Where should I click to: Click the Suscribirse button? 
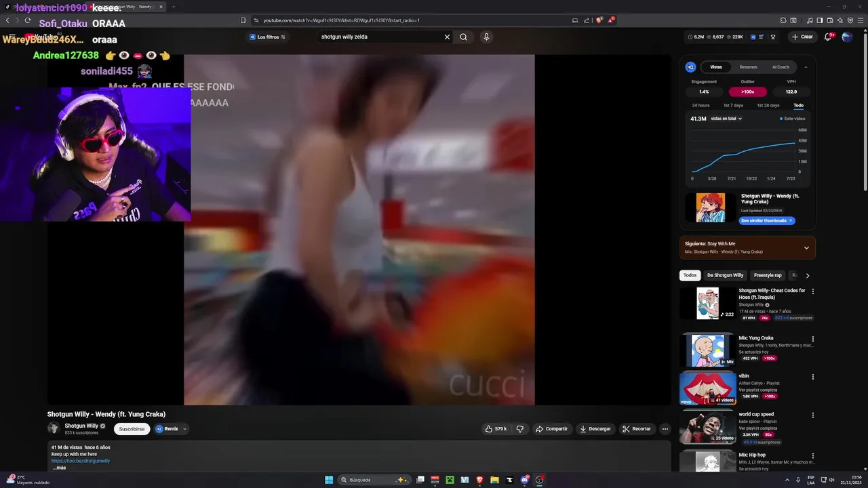click(x=132, y=428)
